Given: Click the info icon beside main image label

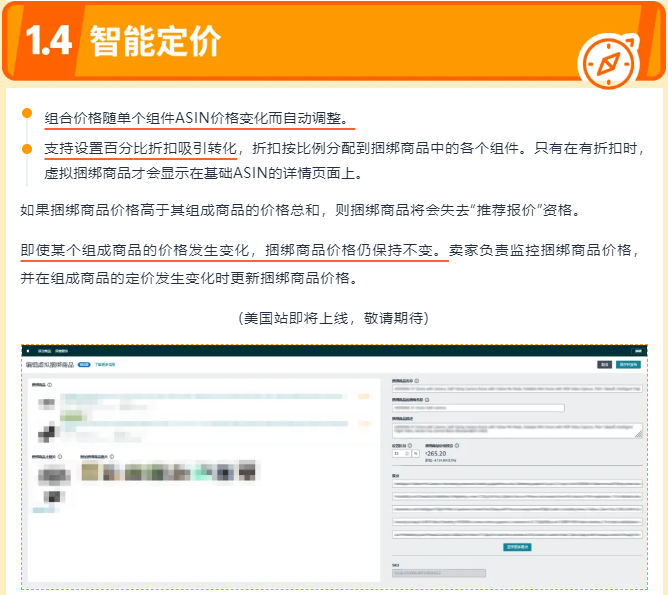Looking at the screenshot, I should click(59, 457).
